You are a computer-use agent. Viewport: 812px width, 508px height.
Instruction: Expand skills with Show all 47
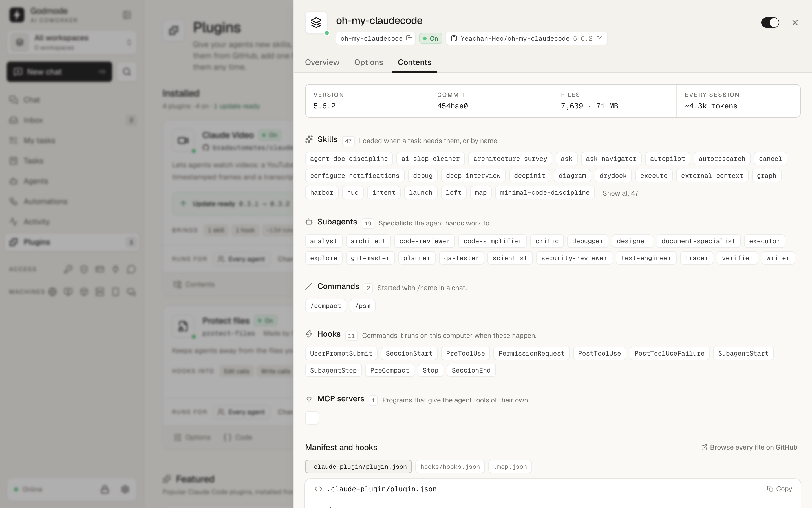[620, 193]
